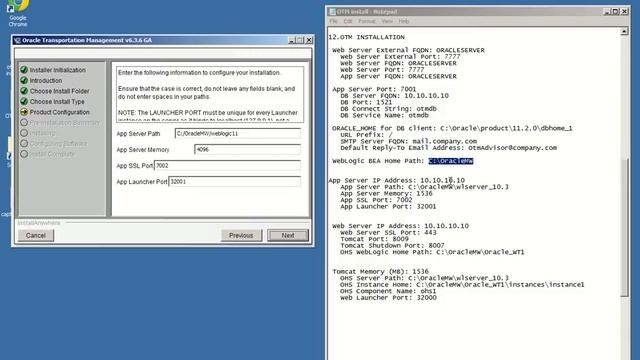Viewport: 640px width, 360px height.
Task: Click 'OHS Component Name: ohs1' line in Notepad
Action: [388, 291]
